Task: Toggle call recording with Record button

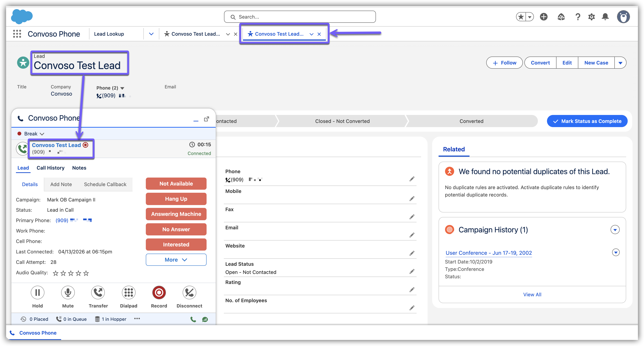Action: coord(159,293)
